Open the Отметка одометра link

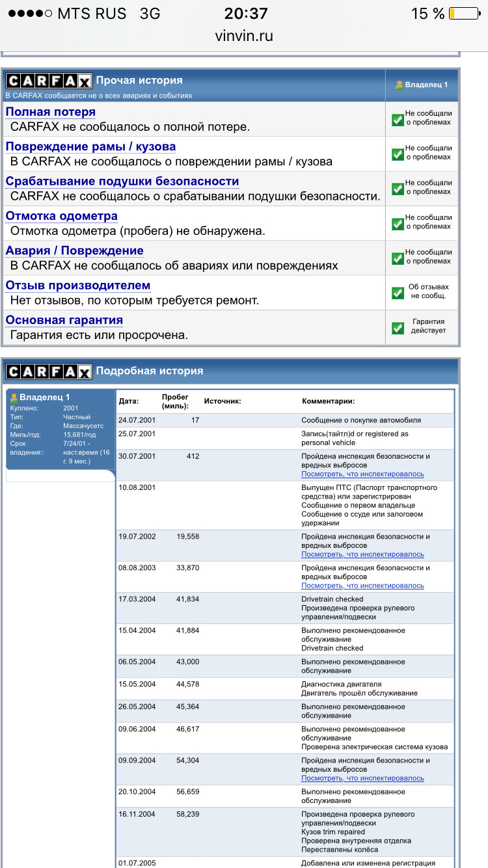click(x=62, y=216)
